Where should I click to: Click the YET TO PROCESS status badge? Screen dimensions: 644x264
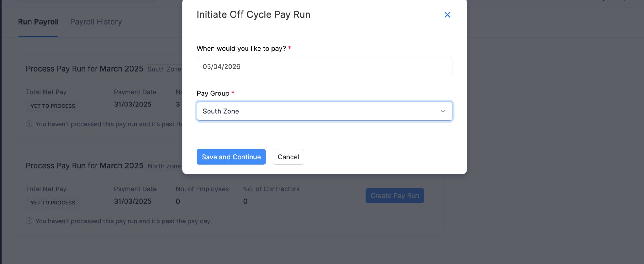53,106
